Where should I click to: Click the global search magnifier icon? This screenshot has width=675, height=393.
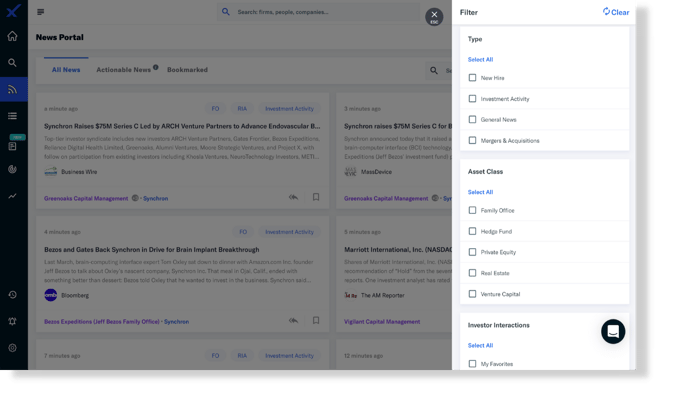click(226, 12)
